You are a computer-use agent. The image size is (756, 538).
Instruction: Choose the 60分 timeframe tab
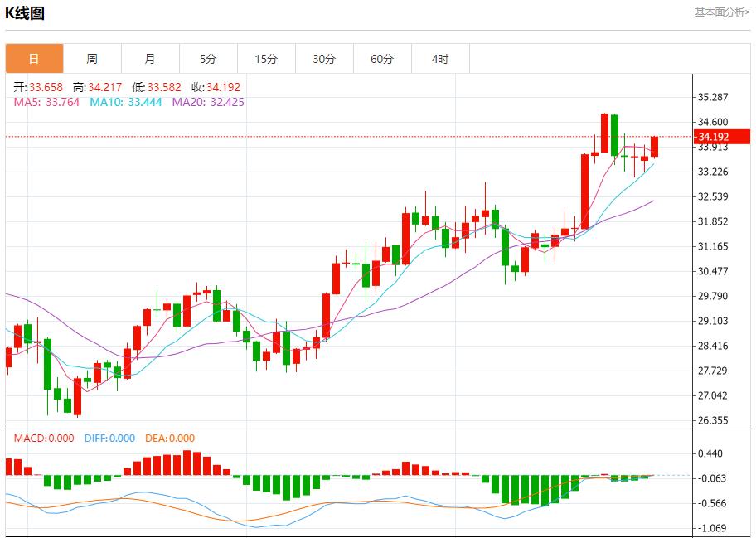382,59
